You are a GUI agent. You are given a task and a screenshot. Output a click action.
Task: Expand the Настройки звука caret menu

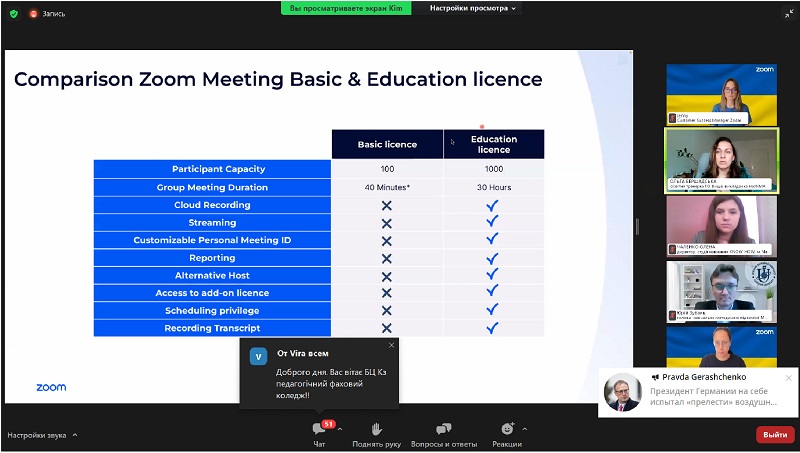(74, 435)
